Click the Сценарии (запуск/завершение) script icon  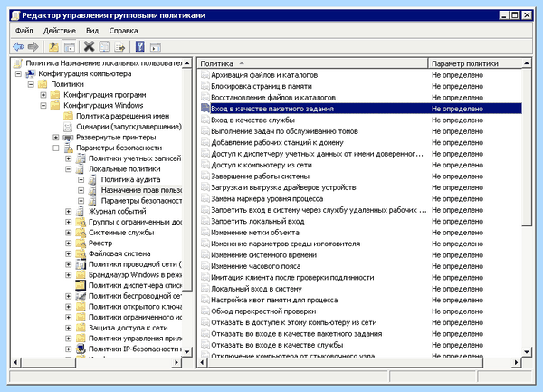68,127
